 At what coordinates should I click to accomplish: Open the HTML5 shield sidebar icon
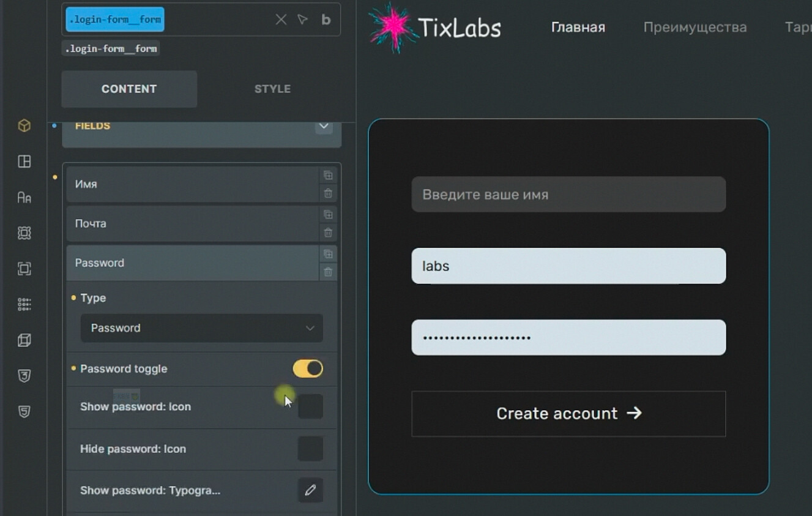click(24, 411)
